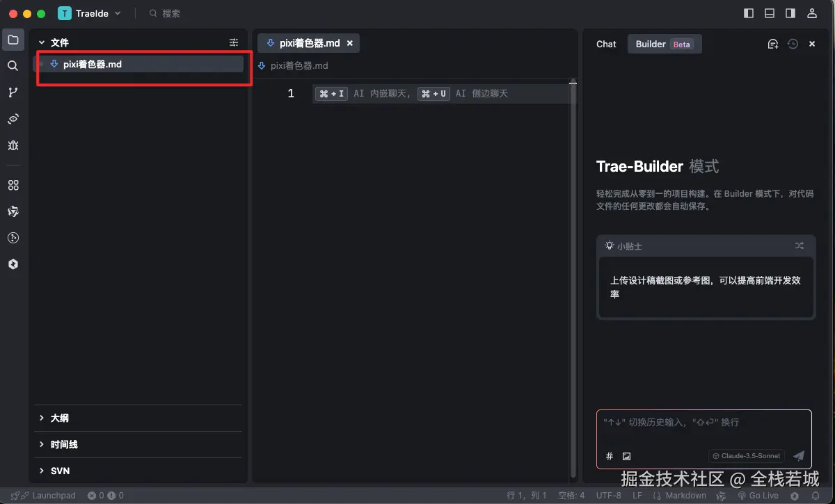The height and width of the screenshot is (504, 835).
Task: Toggle the secondary sidebar layout icon
Action: 790,13
